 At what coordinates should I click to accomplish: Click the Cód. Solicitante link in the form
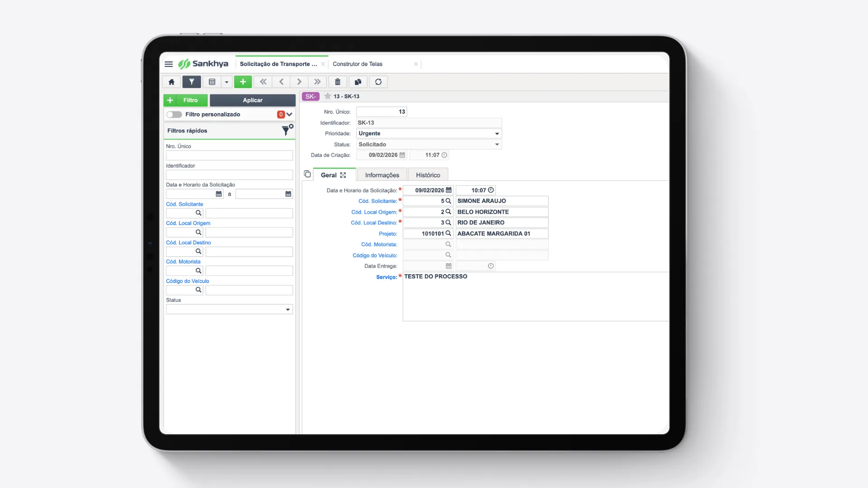click(377, 201)
